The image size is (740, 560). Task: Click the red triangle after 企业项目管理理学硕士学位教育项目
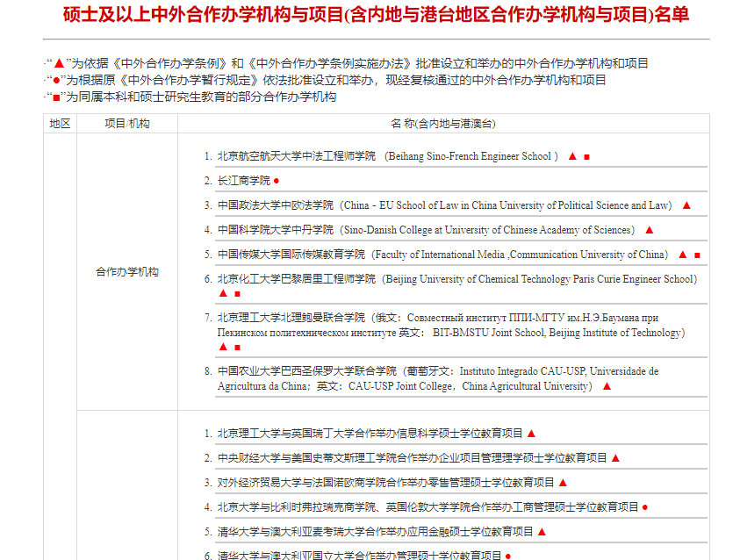615,458
